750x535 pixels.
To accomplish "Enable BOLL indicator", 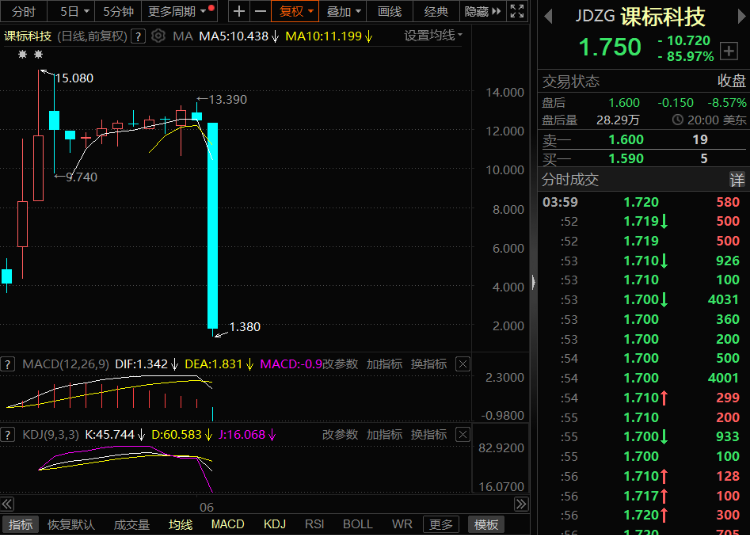I will (x=358, y=524).
